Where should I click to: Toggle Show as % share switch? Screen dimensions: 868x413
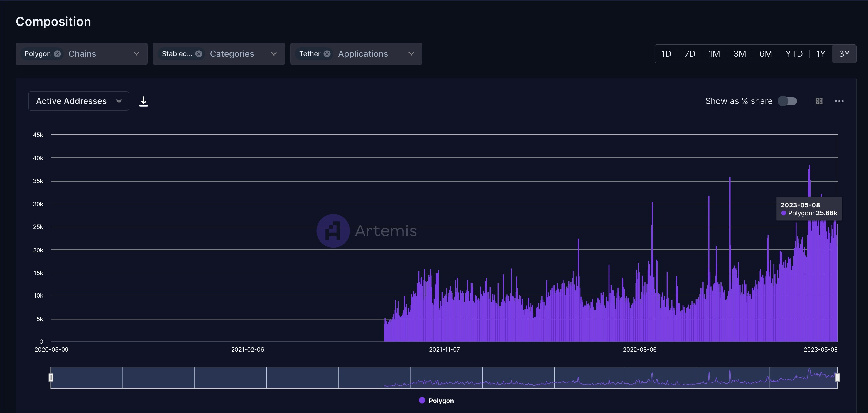pos(788,101)
